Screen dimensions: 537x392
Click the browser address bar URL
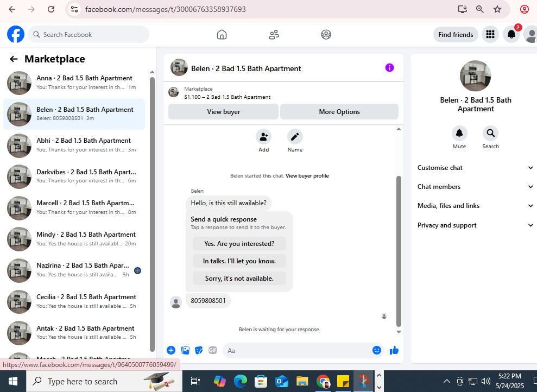[166, 9]
